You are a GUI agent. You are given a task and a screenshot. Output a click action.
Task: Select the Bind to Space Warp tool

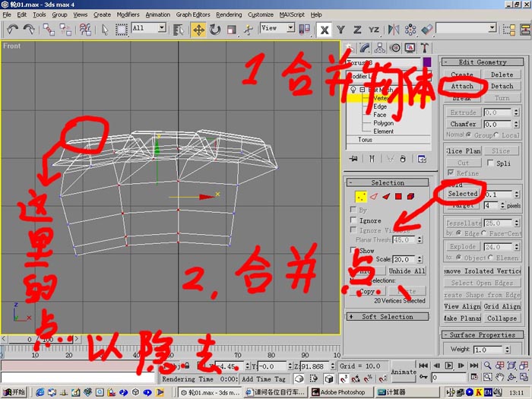click(x=85, y=30)
